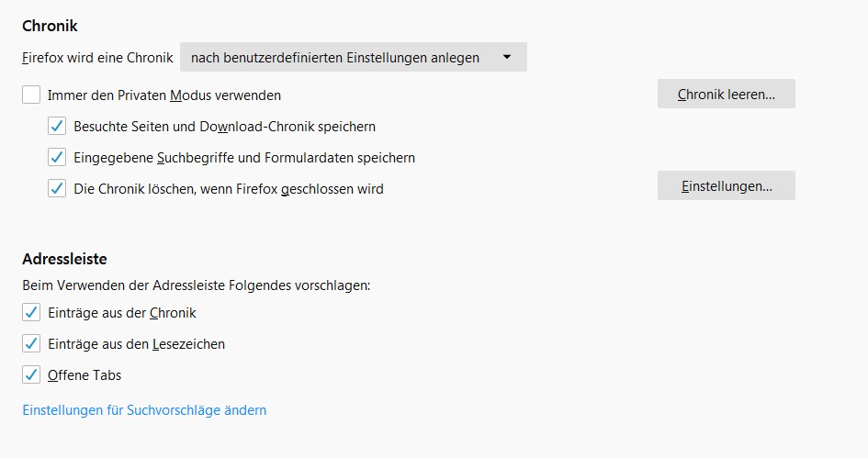
Task: Open the "Einstellungen..." button for clearing history
Action: [726, 185]
